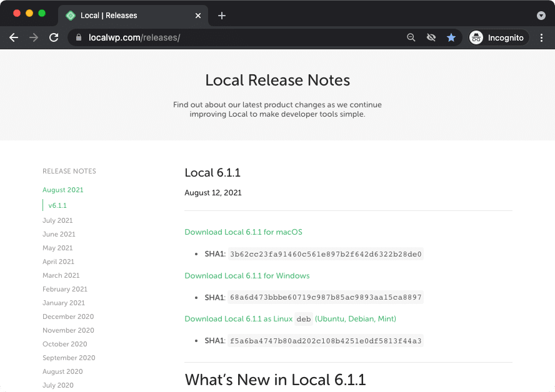Screen dimensions: 555x392
Task: Click the Local favicon on the tab
Action: 71,16
